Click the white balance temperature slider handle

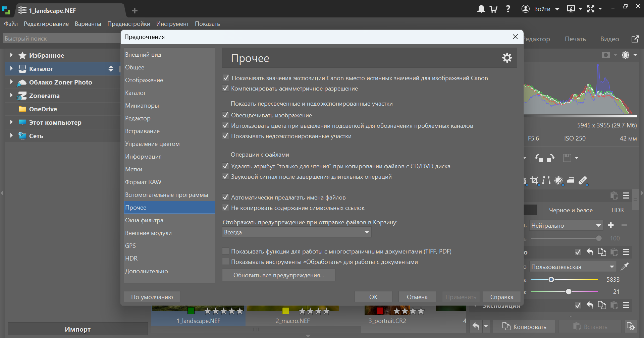point(551,279)
